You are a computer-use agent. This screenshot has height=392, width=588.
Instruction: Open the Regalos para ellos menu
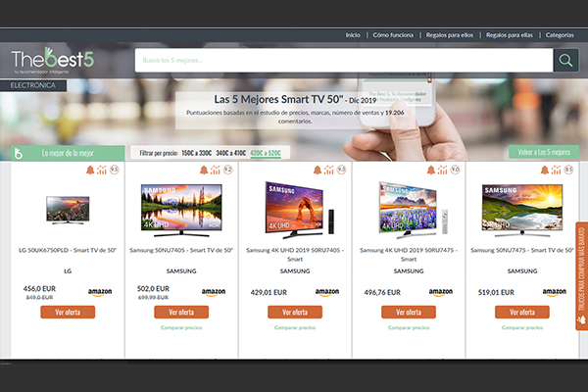449,35
